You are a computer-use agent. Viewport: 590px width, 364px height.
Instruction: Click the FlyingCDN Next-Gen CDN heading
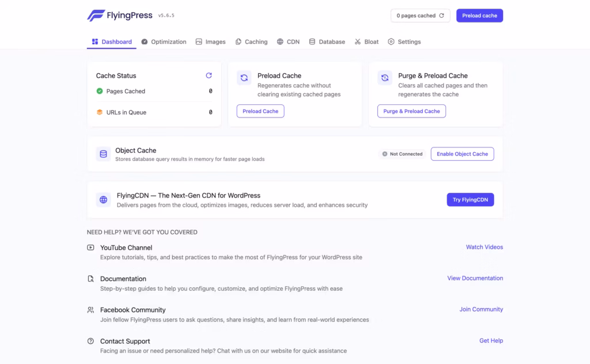click(188, 196)
